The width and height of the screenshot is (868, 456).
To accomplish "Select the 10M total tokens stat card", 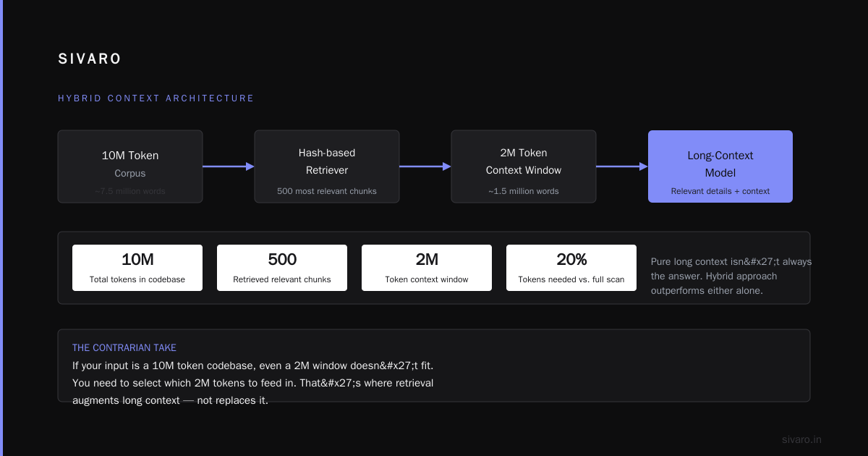I will coord(137,268).
